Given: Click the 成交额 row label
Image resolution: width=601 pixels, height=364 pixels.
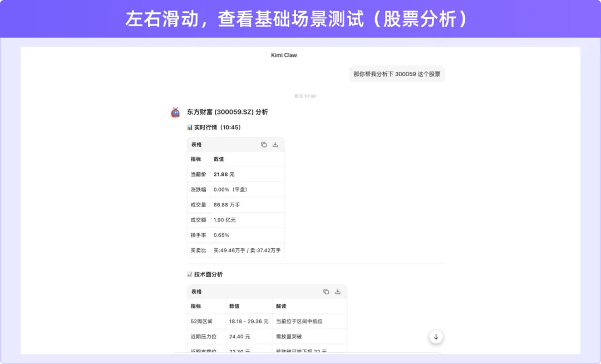Looking at the screenshot, I should pos(198,220).
